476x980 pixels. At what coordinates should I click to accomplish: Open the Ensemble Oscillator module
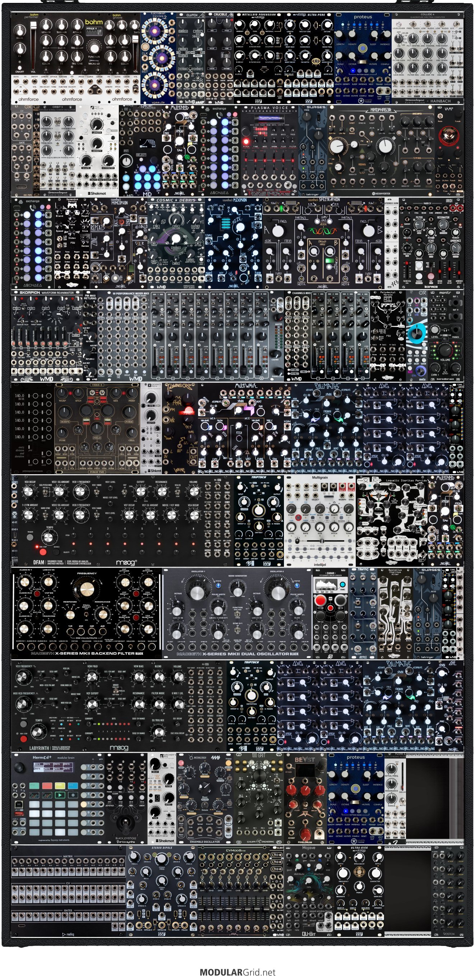(x=205, y=799)
